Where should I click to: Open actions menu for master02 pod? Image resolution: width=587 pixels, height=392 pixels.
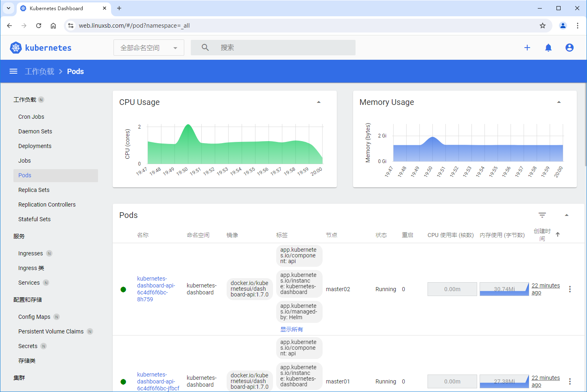pyautogui.click(x=570, y=289)
